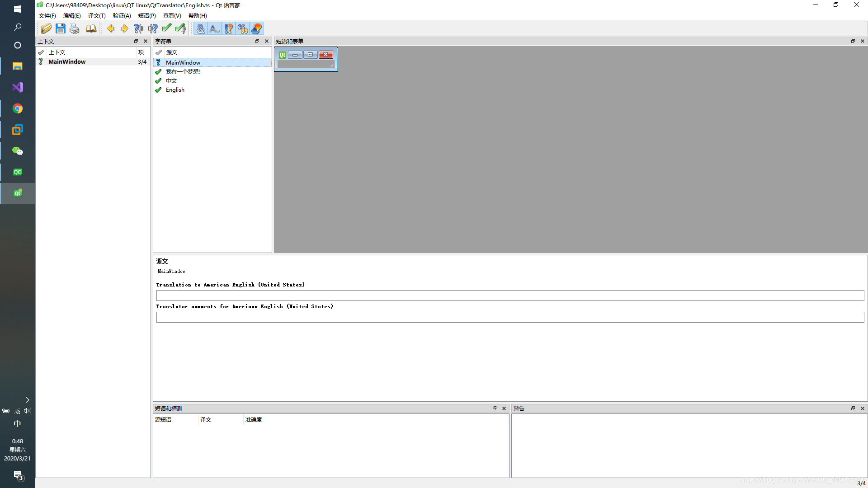Click the Save floppy disk icon
868x488 pixels.
click(x=60, y=28)
